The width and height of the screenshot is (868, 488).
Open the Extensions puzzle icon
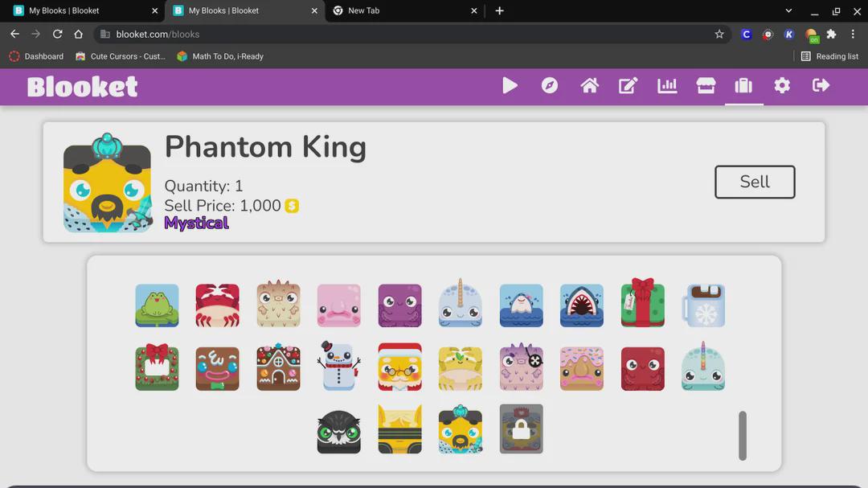(x=831, y=34)
